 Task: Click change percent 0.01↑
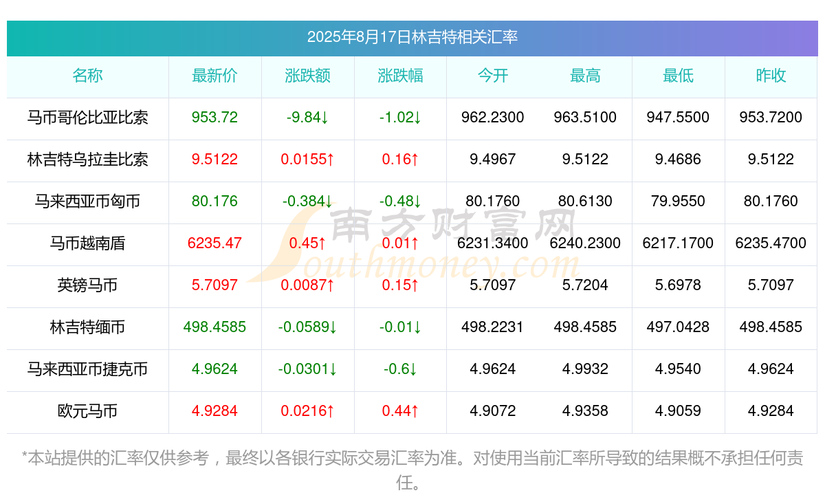tap(400, 243)
